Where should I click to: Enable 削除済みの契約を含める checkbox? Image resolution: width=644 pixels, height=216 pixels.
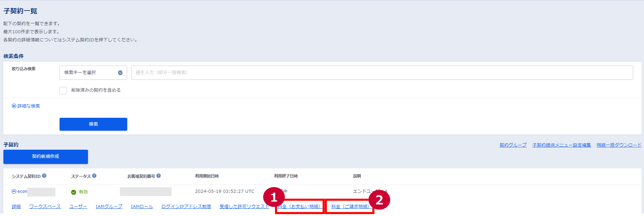click(x=63, y=90)
